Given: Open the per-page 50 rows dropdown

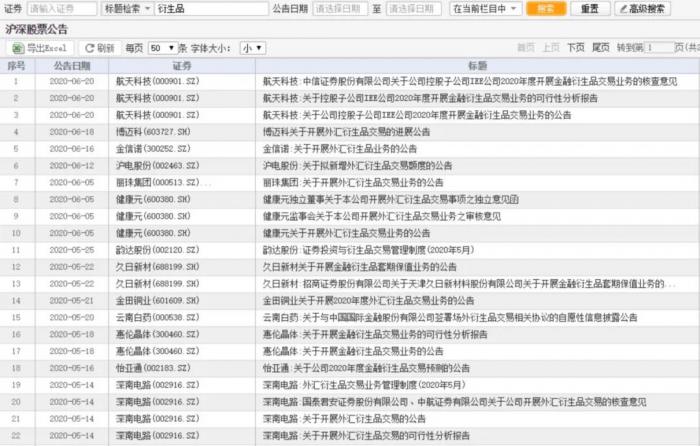Looking at the screenshot, I should pos(163,48).
